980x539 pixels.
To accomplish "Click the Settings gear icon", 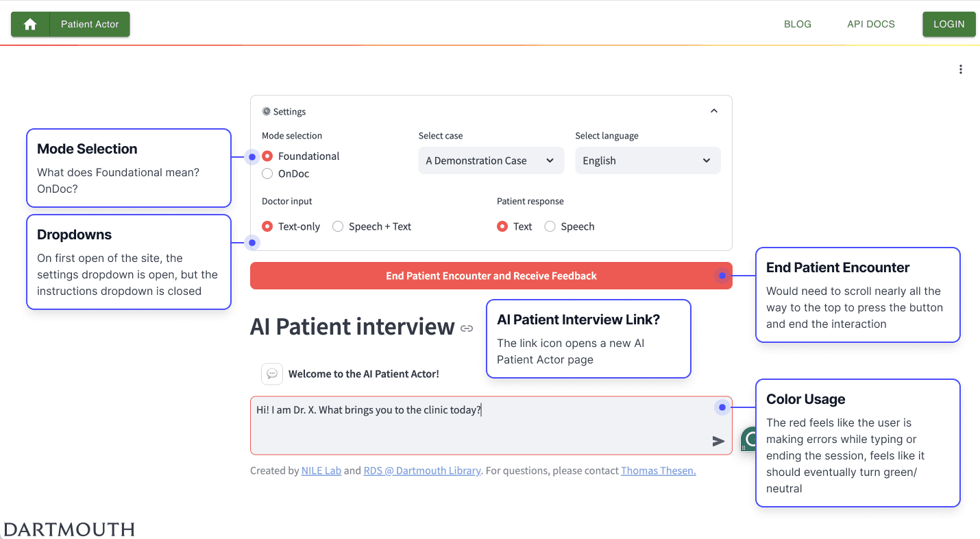I will (x=266, y=111).
